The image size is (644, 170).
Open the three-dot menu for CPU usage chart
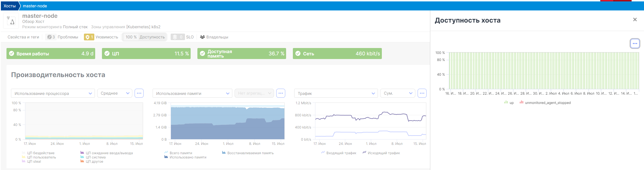point(139,93)
